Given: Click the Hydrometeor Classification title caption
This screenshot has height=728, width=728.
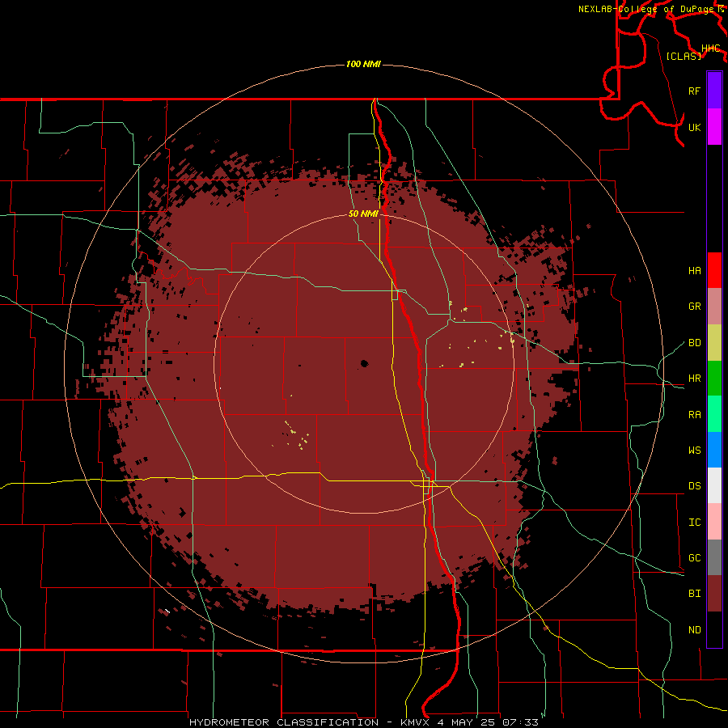Looking at the screenshot, I should click(x=363, y=722).
